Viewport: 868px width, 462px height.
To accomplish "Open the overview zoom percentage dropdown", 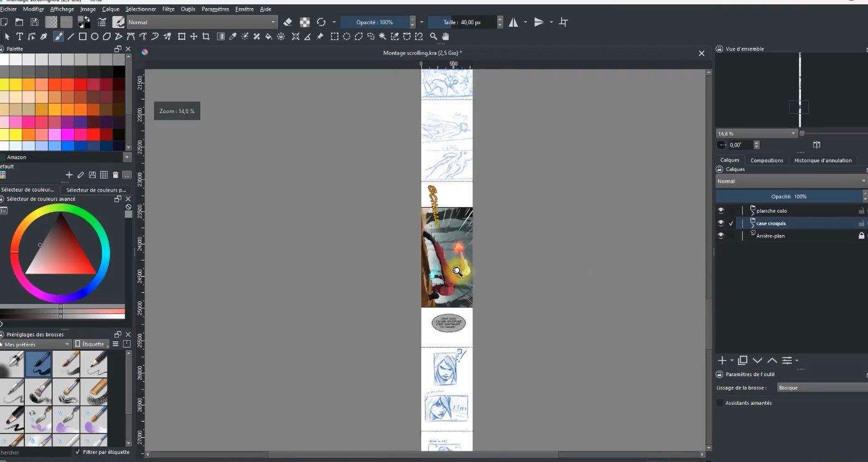I will [757, 133].
